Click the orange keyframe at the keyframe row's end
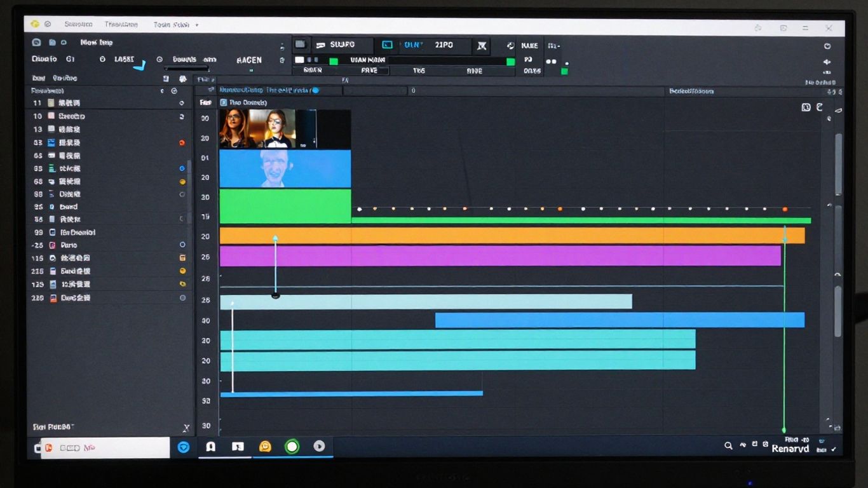The width and height of the screenshot is (868, 488). click(x=785, y=209)
